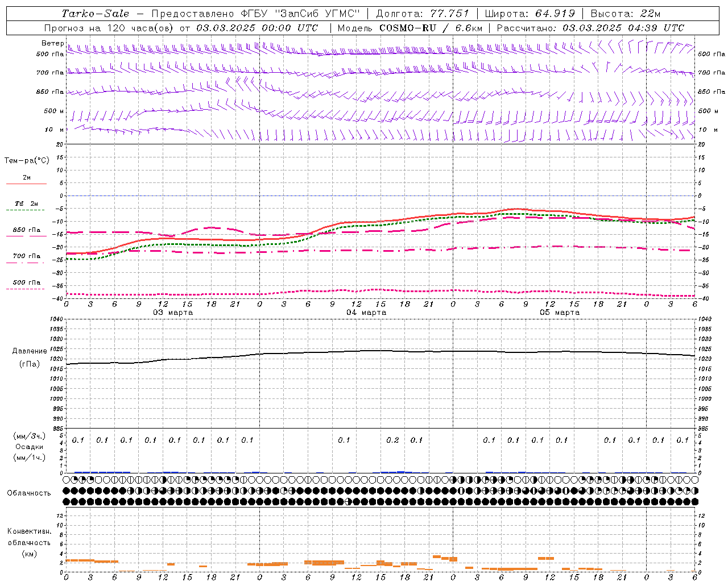Viewport: 728px width, 582px height.
Task: Click '20' on the right temperature axis
Action: coord(702,144)
